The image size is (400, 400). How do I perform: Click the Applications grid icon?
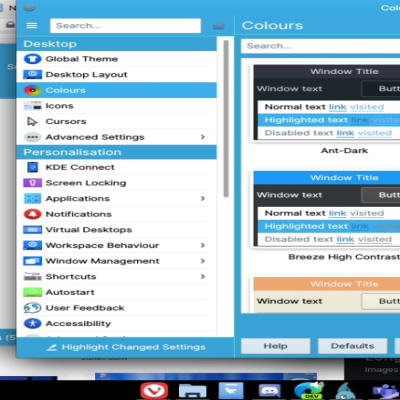[32, 198]
